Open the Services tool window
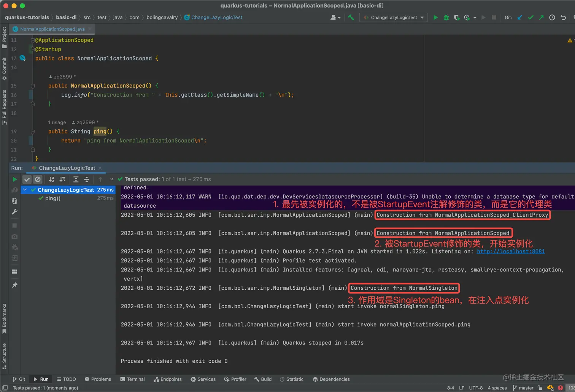This screenshot has height=392, width=575. [x=203, y=379]
